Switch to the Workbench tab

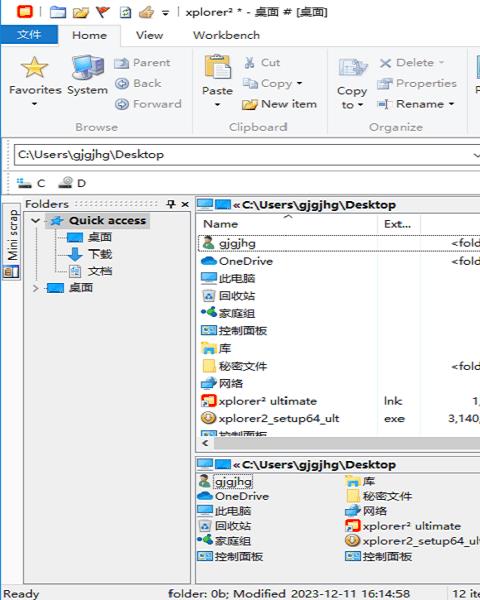[x=226, y=35]
